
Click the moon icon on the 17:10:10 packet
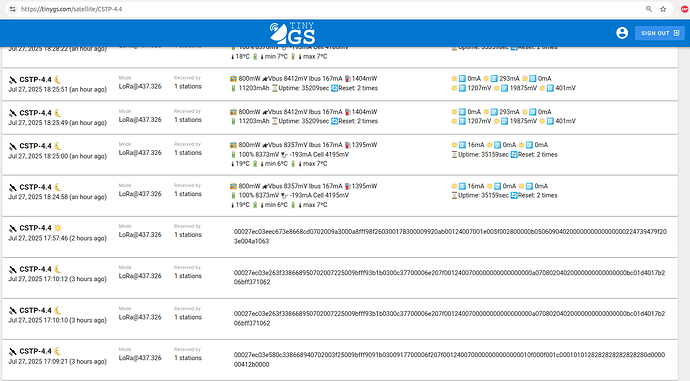coord(58,310)
